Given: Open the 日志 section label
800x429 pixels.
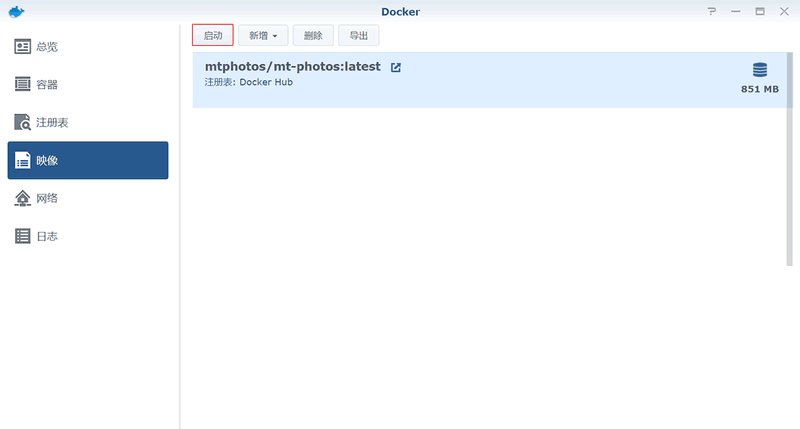Looking at the screenshot, I should [47, 236].
